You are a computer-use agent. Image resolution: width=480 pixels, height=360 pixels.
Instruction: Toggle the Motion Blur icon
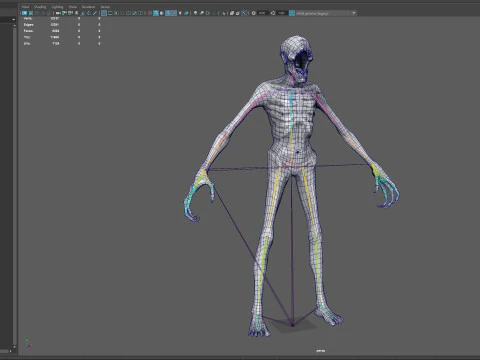(202, 13)
